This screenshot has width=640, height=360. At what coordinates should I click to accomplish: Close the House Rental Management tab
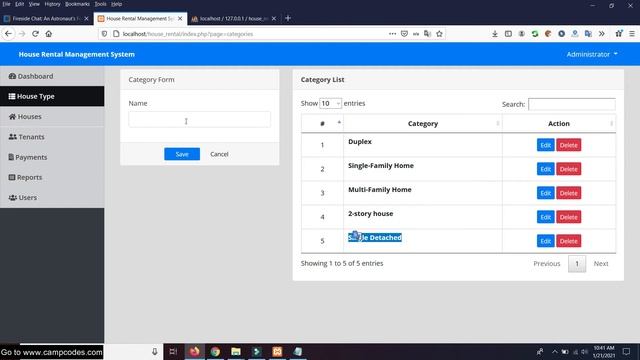(180, 18)
